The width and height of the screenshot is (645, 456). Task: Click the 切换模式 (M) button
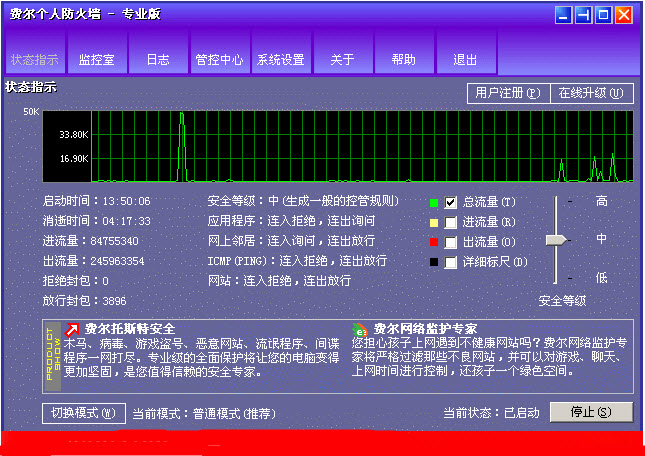coord(83,412)
